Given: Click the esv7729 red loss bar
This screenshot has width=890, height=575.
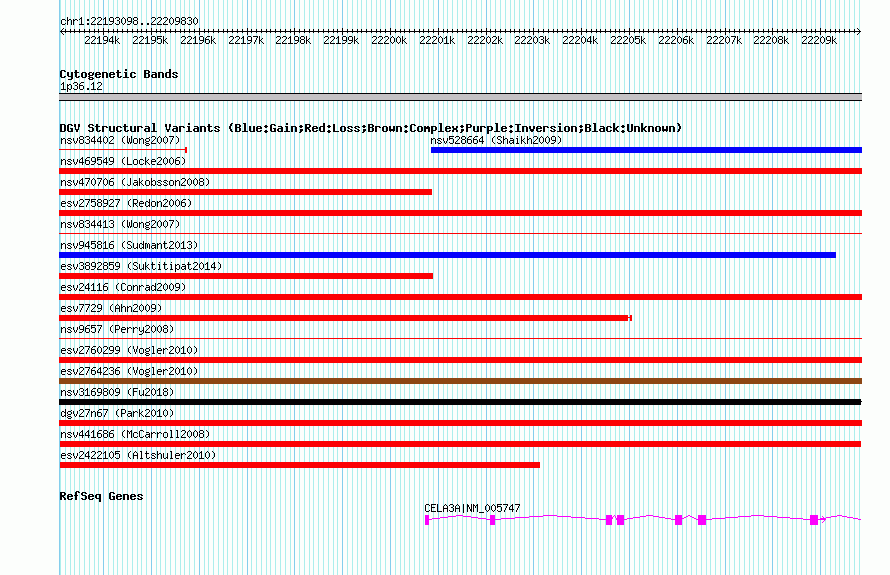Looking at the screenshot, I should 346,318.
